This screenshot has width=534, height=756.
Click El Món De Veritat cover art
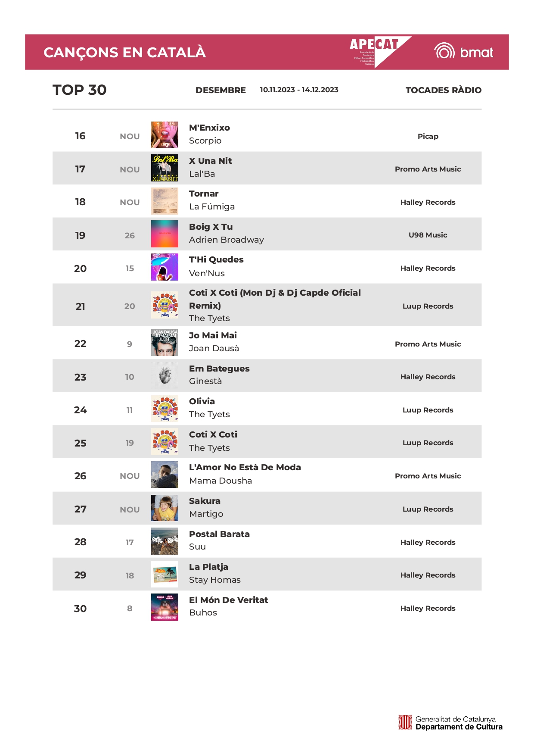pyautogui.click(x=165, y=607)
